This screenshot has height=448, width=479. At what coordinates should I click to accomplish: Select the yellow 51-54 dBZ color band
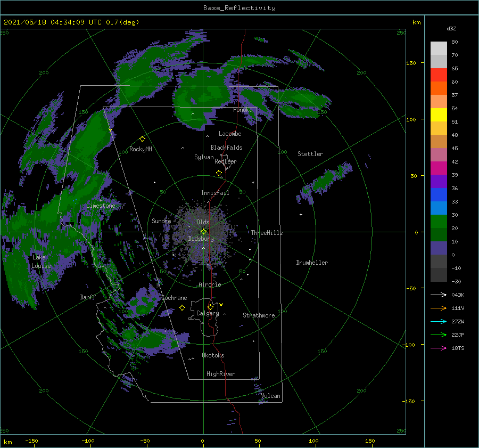point(439,115)
